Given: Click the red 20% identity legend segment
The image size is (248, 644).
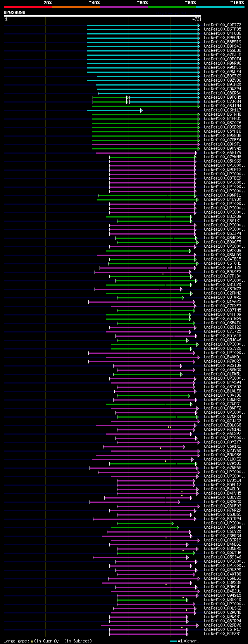Looking at the screenshot, I should pos(28,7).
